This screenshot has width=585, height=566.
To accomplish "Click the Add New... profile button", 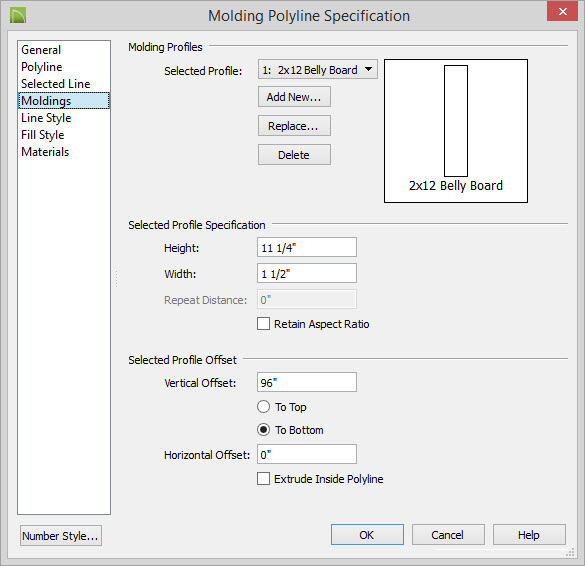I will click(294, 97).
